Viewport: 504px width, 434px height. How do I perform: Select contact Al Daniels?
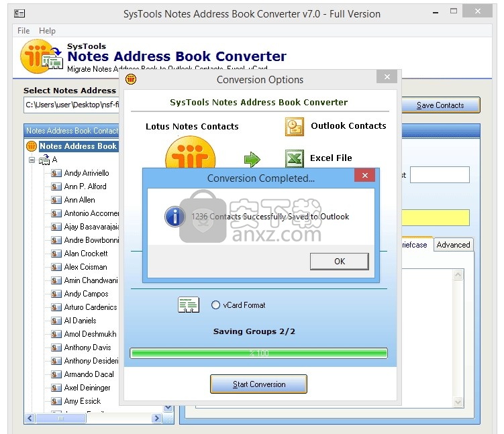[80, 321]
